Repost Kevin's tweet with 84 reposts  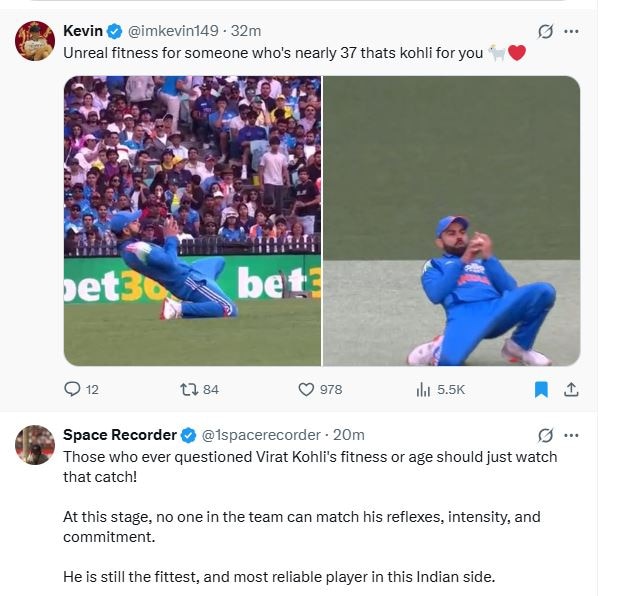(186, 389)
